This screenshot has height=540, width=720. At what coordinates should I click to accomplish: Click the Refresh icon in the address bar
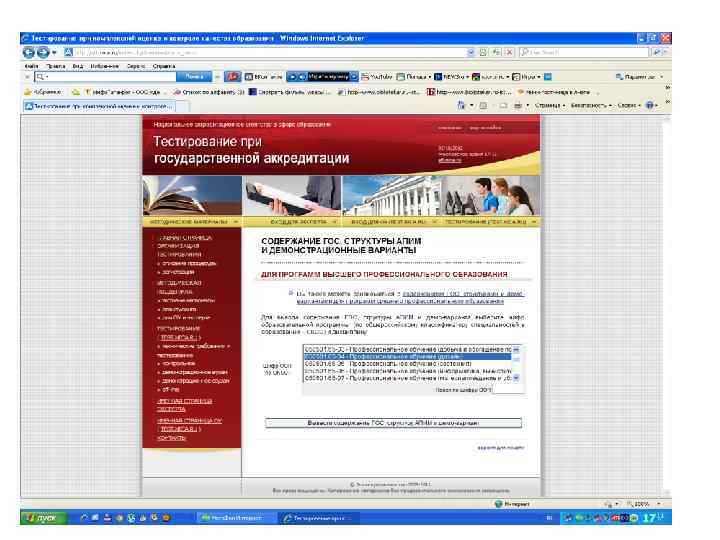pos(496,52)
